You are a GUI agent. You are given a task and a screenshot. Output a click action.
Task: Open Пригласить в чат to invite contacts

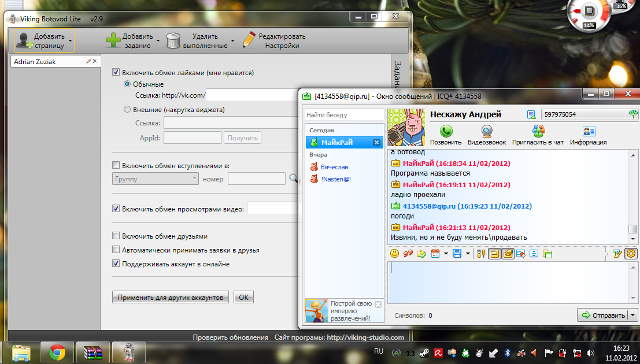pyautogui.click(x=538, y=135)
